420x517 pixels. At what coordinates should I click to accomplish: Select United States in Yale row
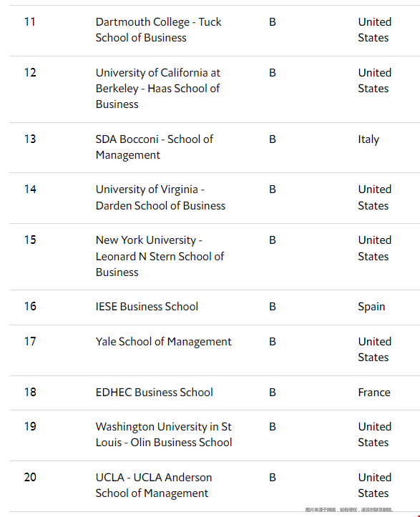pyautogui.click(x=375, y=350)
